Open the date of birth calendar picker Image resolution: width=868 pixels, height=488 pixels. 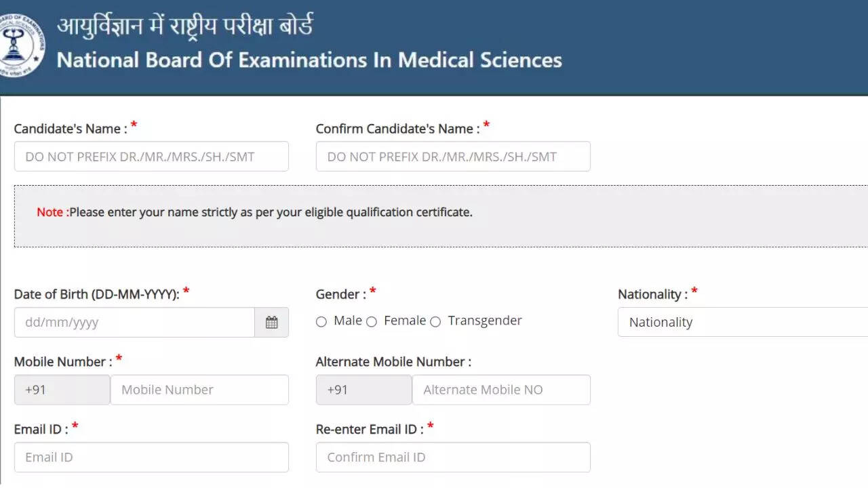coord(271,323)
